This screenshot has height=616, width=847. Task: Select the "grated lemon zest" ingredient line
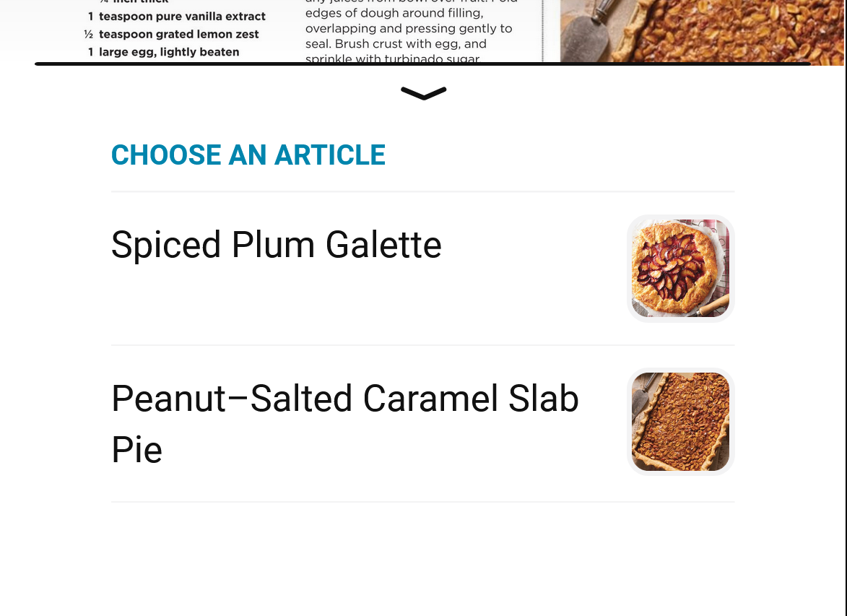click(x=178, y=34)
